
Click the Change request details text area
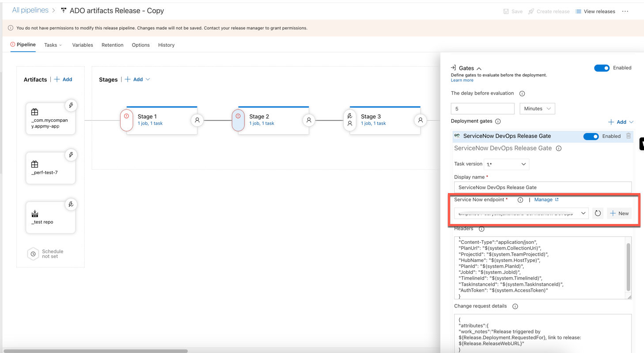pyautogui.click(x=542, y=334)
